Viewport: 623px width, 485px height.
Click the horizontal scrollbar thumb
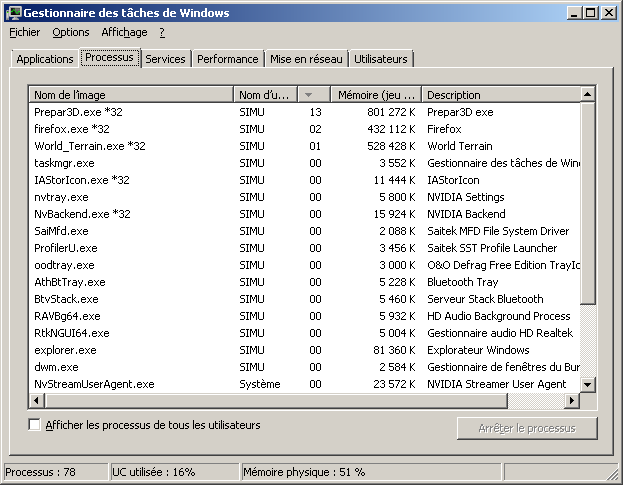tap(276, 400)
